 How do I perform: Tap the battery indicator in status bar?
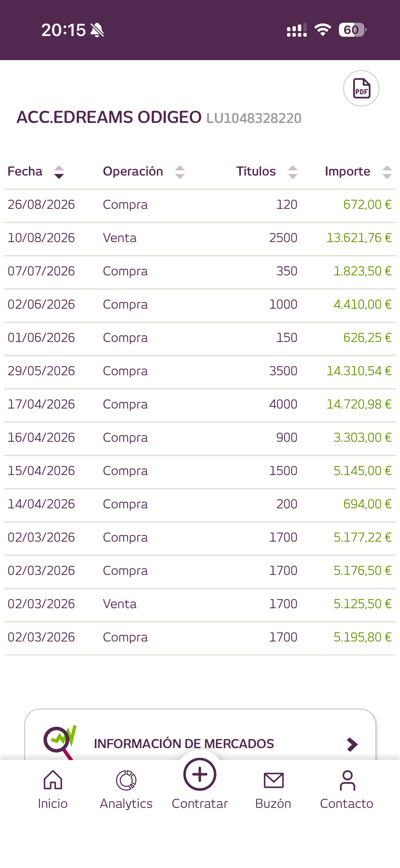[x=353, y=30]
